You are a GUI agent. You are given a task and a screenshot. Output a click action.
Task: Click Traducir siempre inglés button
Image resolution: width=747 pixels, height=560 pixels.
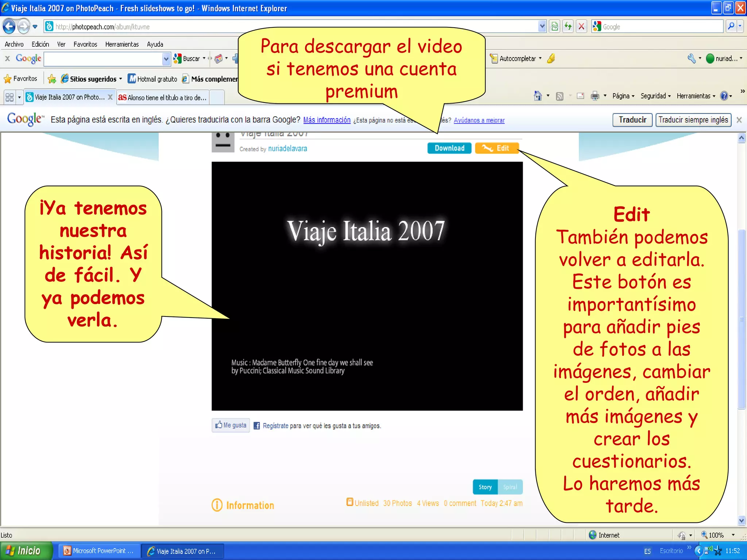(x=693, y=120)
